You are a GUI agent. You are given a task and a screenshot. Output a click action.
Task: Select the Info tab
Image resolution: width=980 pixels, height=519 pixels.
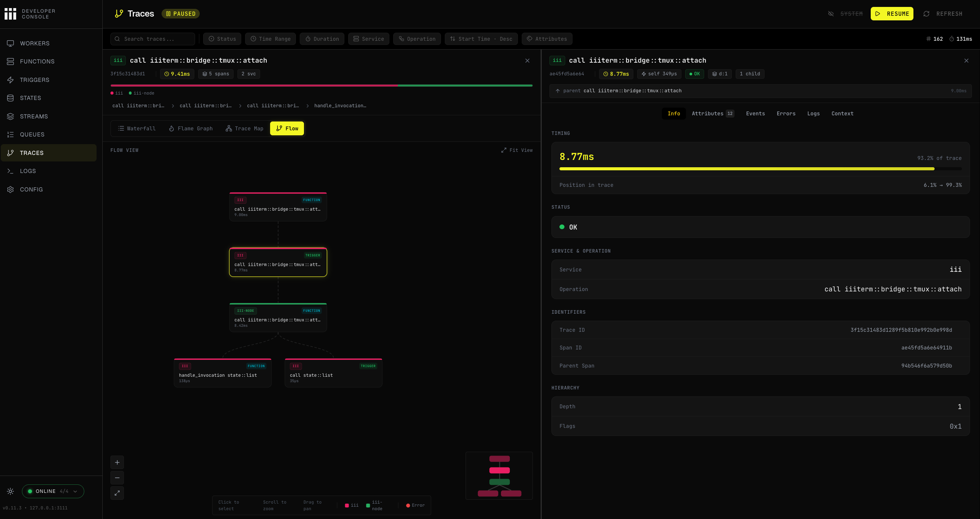point(674,113)
